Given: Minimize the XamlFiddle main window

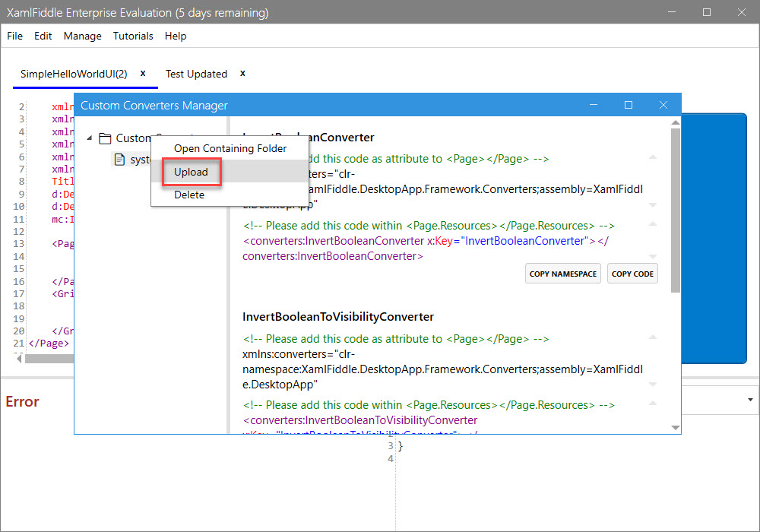Looking at the screenshot, I should [x=672, y=12].
